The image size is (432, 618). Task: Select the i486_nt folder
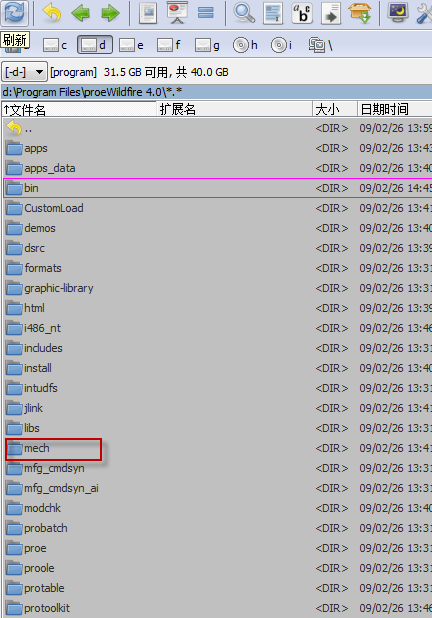(x=34, y=328)
